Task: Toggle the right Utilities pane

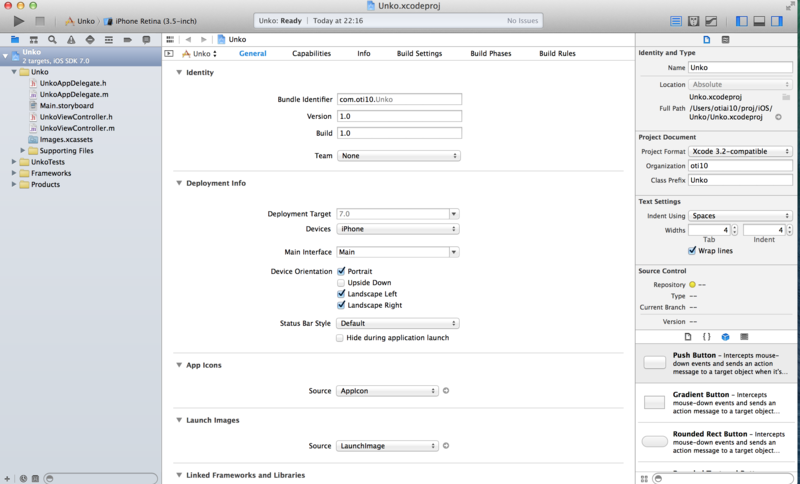Action: point(777,21)
